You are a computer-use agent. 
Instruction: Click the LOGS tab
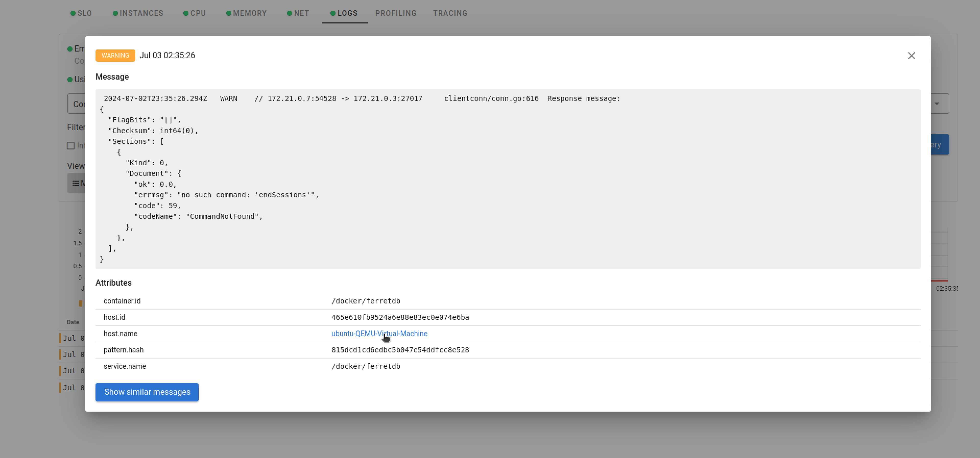click(347, 13)
